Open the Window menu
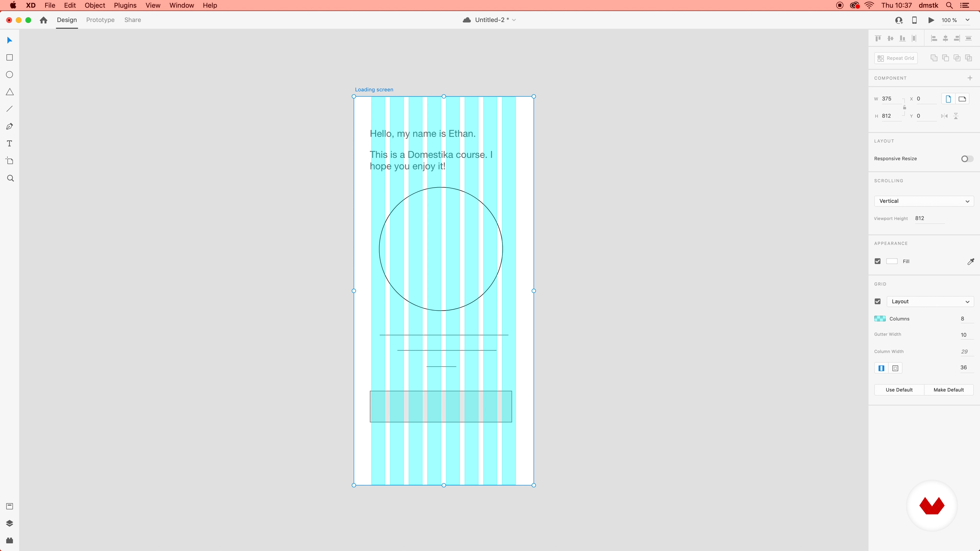 tap(181, 5)
